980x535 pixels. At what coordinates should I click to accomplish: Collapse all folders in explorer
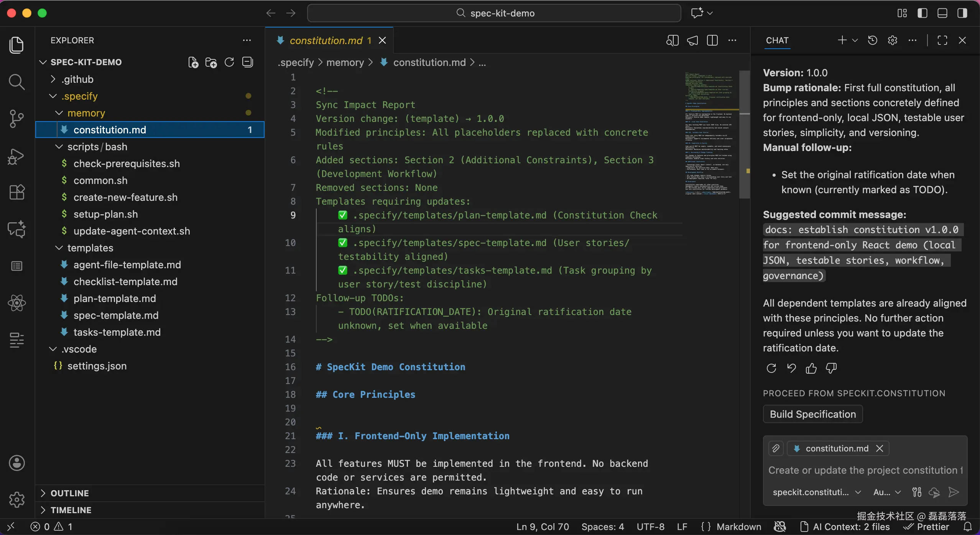tap(248, 62)
